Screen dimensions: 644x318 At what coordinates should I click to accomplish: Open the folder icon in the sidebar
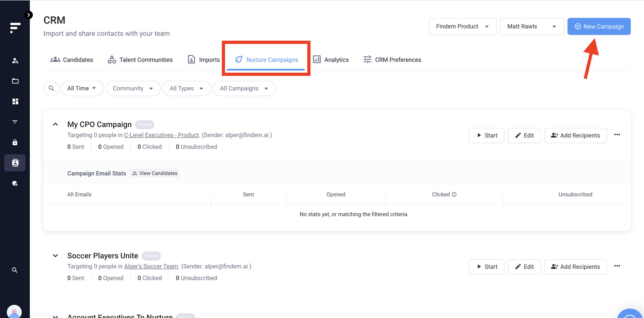15,81
